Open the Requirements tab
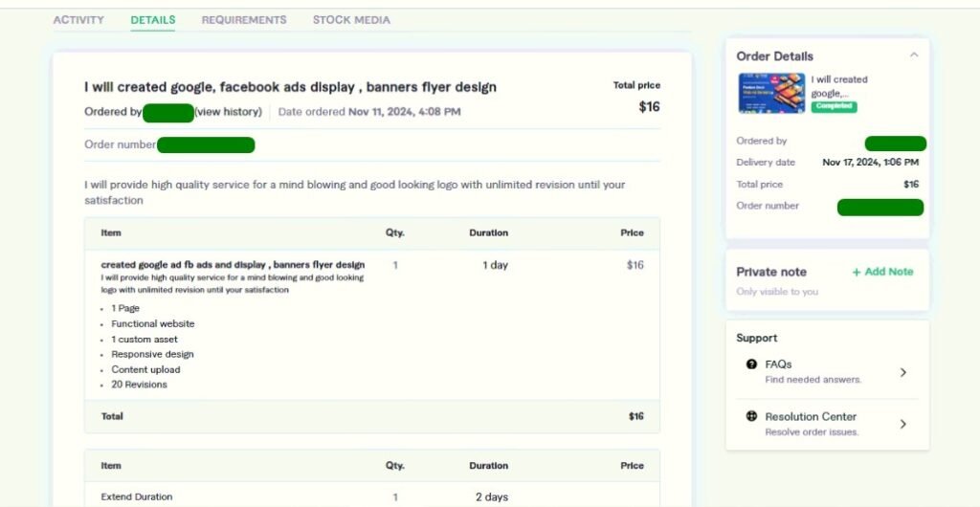The image size is (980, 507). (x=244, y=20)
